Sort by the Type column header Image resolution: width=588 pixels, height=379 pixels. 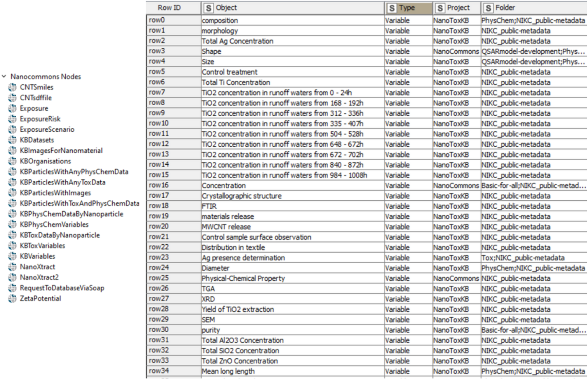click(408, 8)
